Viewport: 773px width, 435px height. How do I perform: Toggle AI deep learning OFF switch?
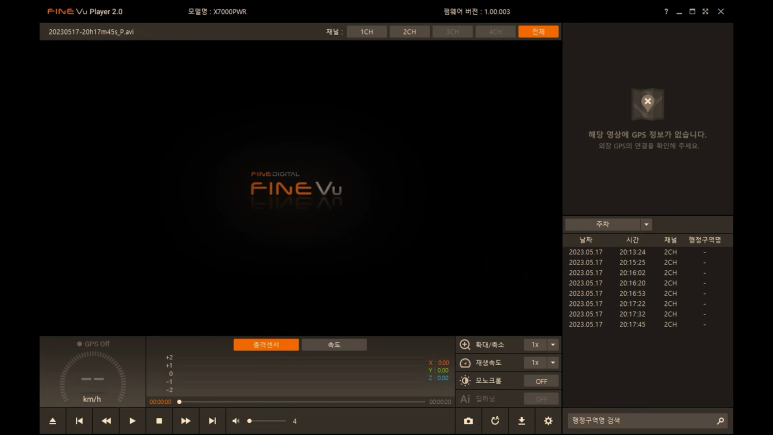[x=541, y=399]
